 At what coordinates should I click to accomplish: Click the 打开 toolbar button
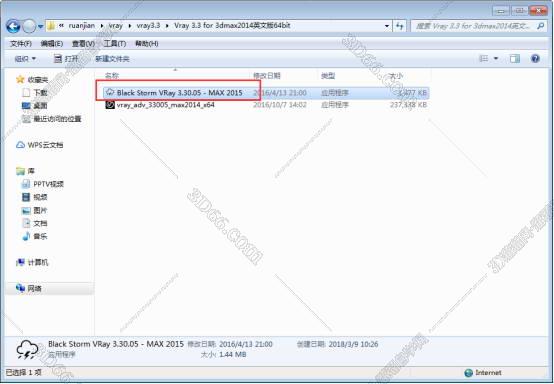(x=66, y=59)
